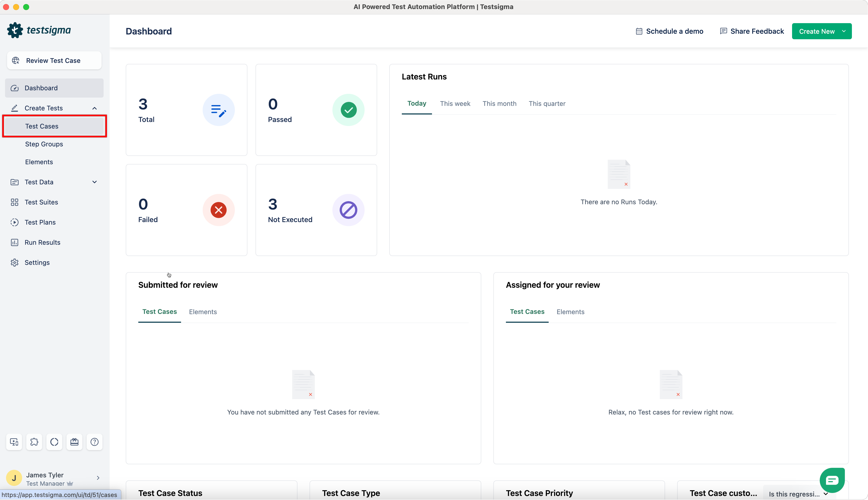Open the puzzle-piece addons icon

click(34, 442)
